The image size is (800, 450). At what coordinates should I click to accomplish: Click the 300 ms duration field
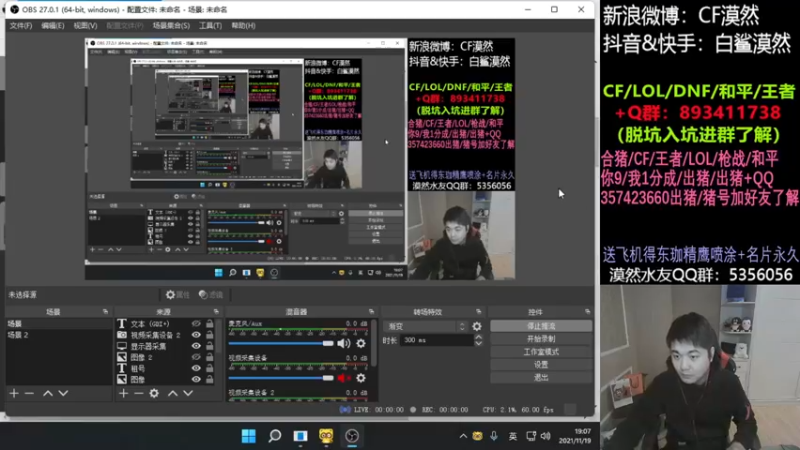pyautogui.click(x=437, y=340)
